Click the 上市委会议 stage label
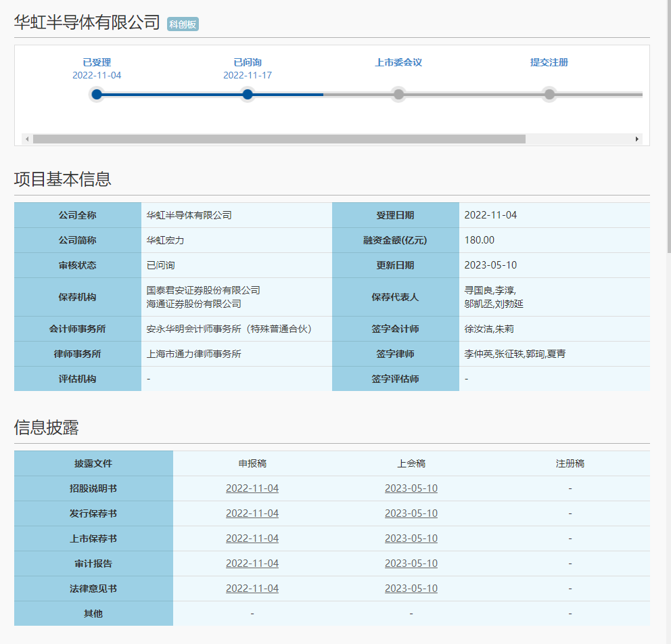The height and width of the screenshot is (644, 671). 398,62
